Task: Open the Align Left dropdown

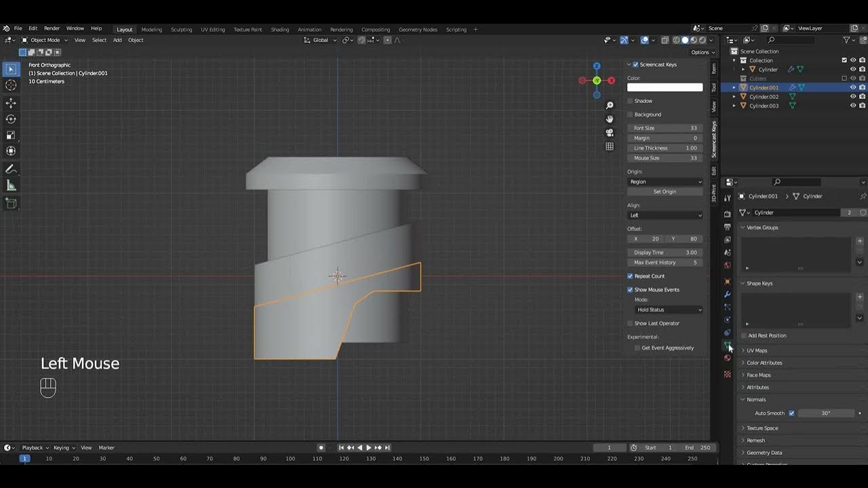Action: coord(665,216)
